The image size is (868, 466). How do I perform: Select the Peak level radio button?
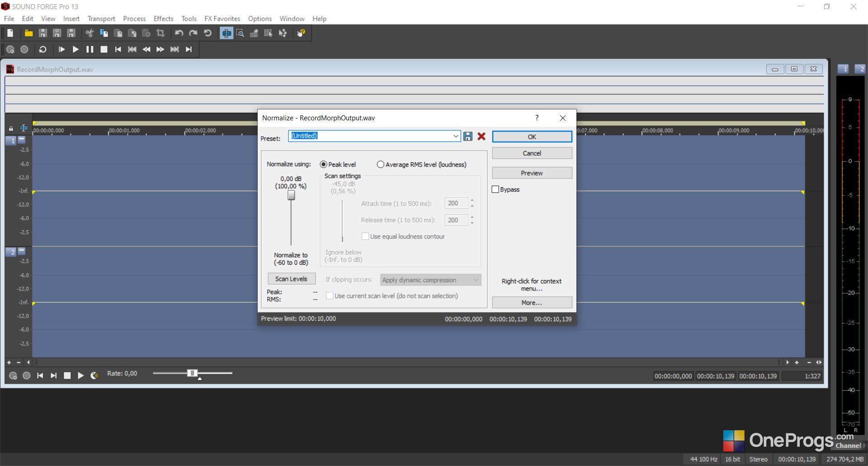(x=323, y=165)
